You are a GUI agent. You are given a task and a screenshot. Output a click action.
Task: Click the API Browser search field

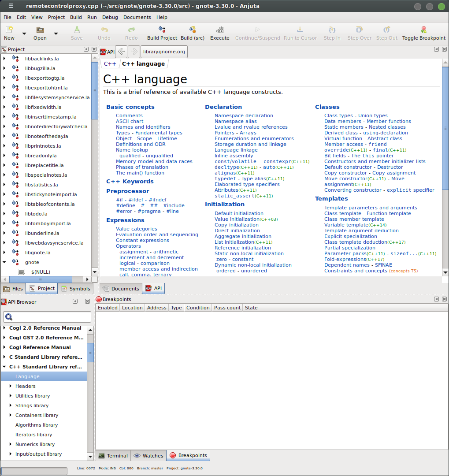tap(47, 317)
